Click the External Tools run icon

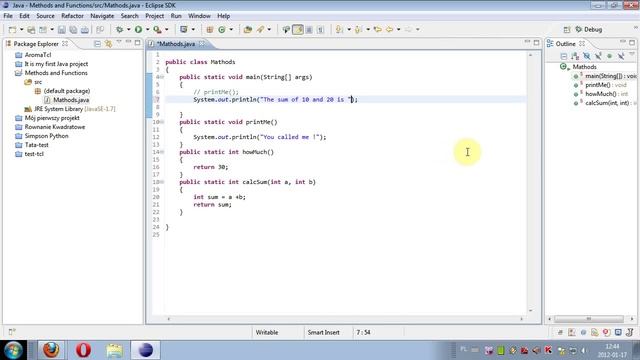click(x=157, y=29)
